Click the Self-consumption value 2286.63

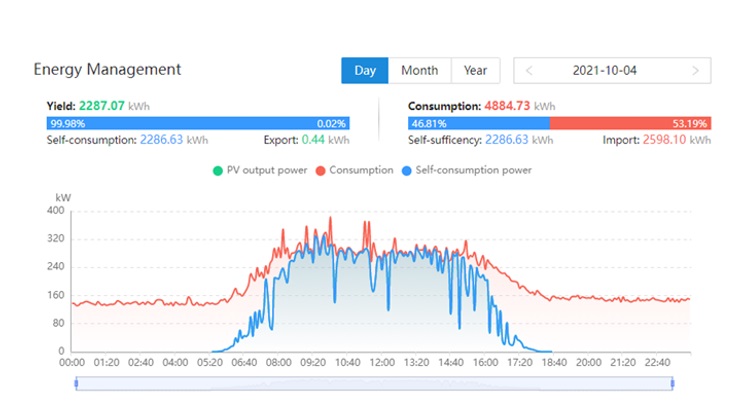click(161, 140)
